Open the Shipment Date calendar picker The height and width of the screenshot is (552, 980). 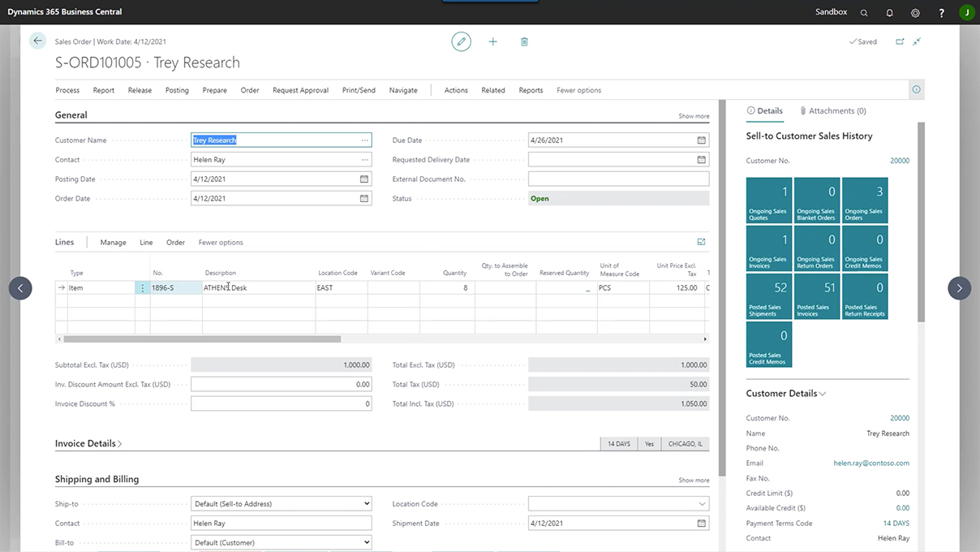701,524
